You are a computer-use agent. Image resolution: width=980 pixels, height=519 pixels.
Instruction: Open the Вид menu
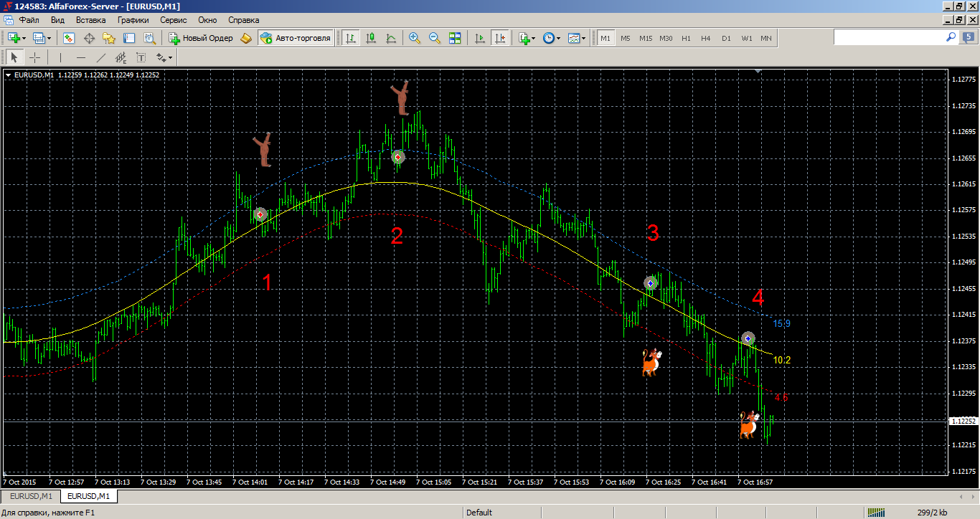point(58,20)
